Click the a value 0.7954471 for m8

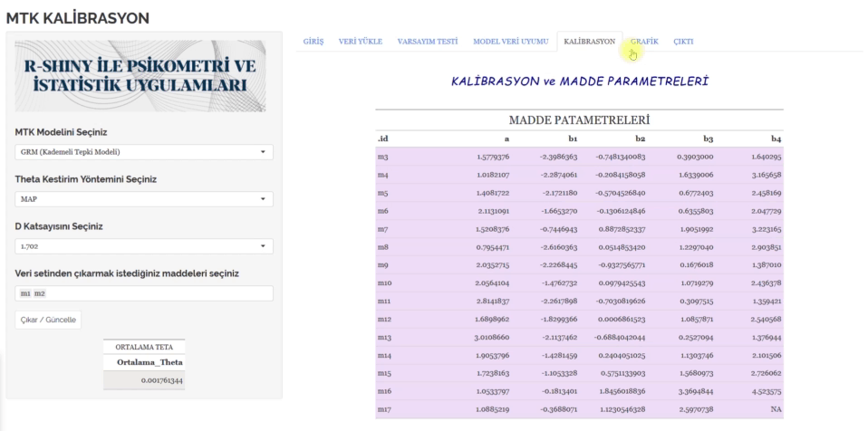tap(493, 247)
